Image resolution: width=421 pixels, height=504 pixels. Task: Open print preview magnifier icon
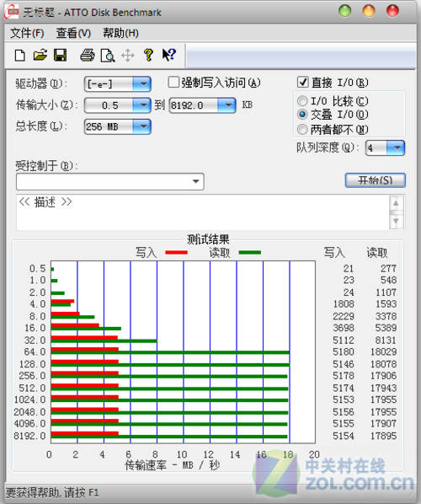107,56
